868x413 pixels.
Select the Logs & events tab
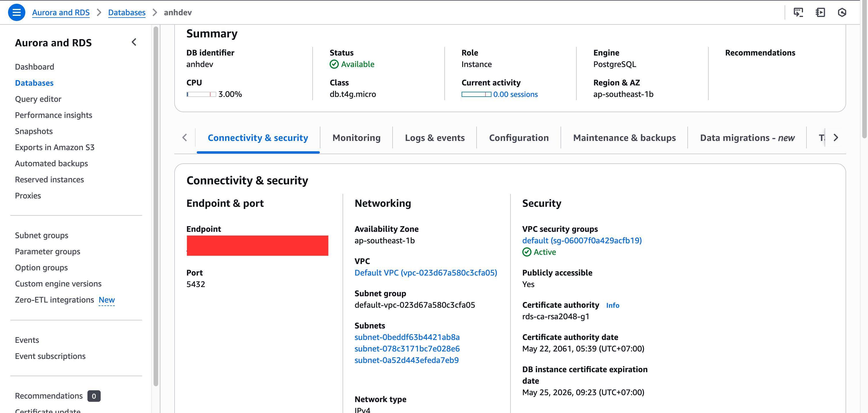point(434,138)
